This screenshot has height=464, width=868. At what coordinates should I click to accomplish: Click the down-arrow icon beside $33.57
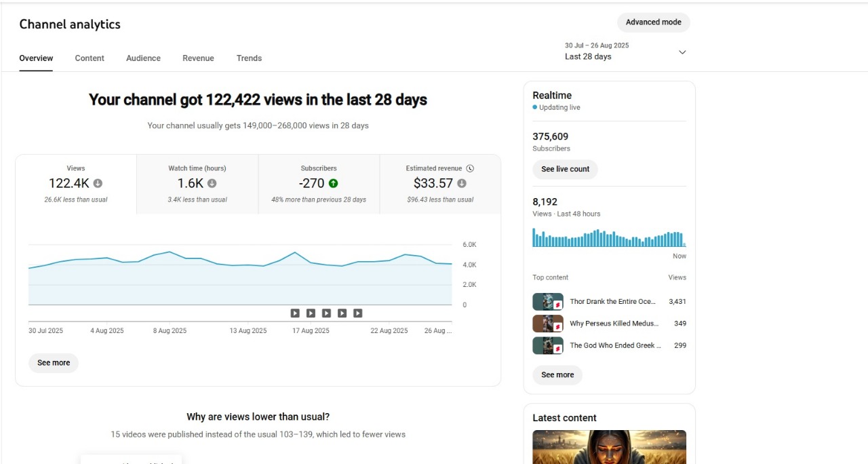point(462,183)
